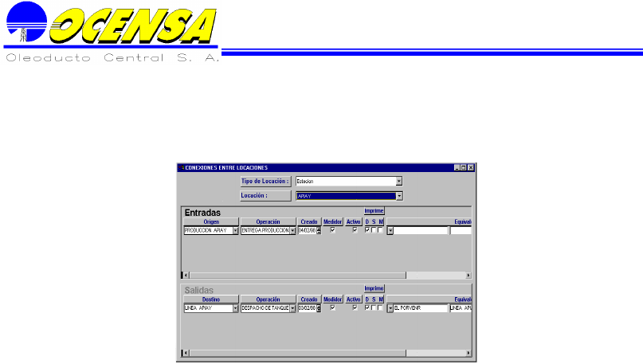The image size is (643, 364).
Task: Open the Locación dropdown showing APIAY
Action: 399,196
